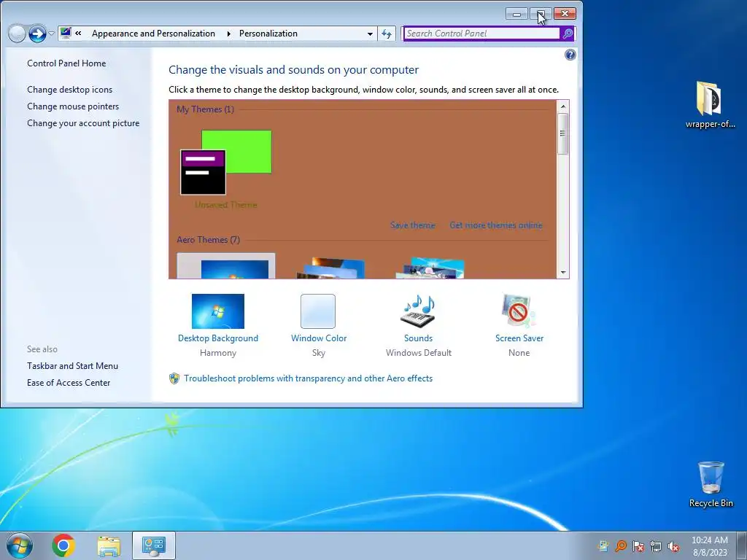This screenshot has width=747, height=560.
Task: Go to Control Panel Home
Action: tap(66, 63)
